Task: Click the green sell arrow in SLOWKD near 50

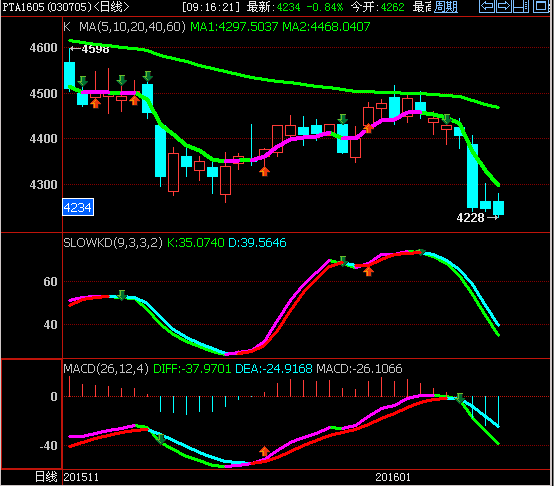Action: click(122, 295)
